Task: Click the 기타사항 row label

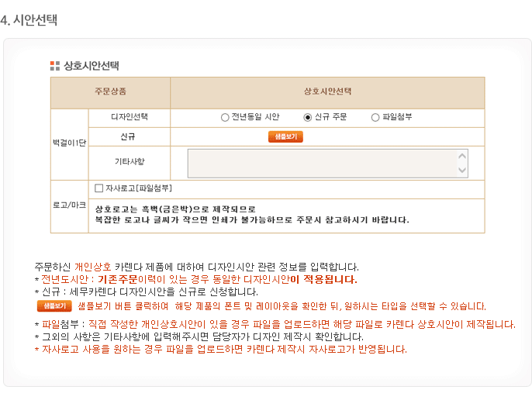Action: [x=129, y=161]
